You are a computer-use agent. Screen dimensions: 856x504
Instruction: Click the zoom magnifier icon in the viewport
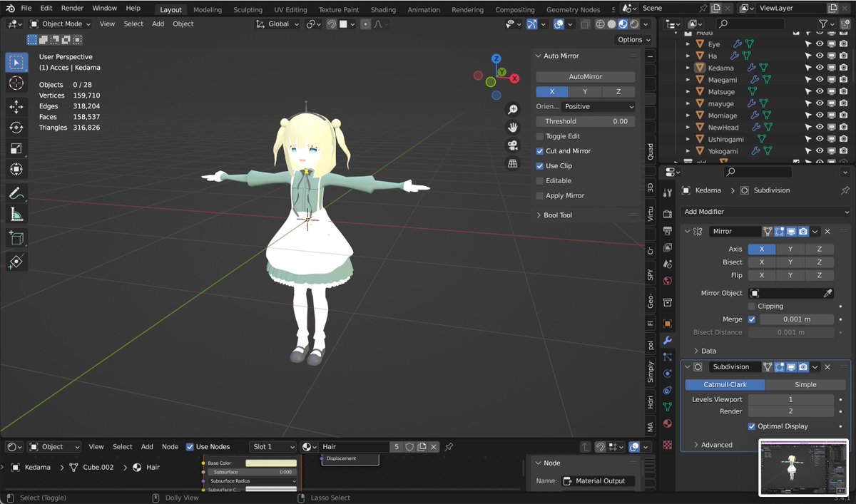coord(512,109)
